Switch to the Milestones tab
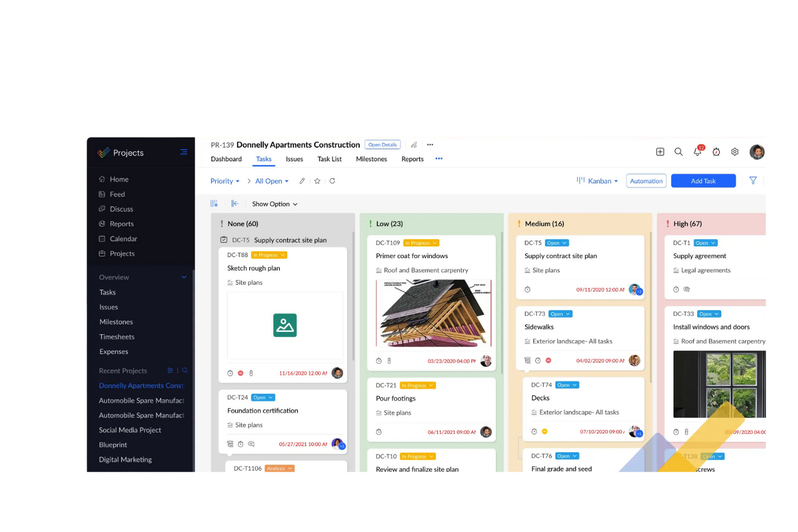 click(x=372, y=159)
